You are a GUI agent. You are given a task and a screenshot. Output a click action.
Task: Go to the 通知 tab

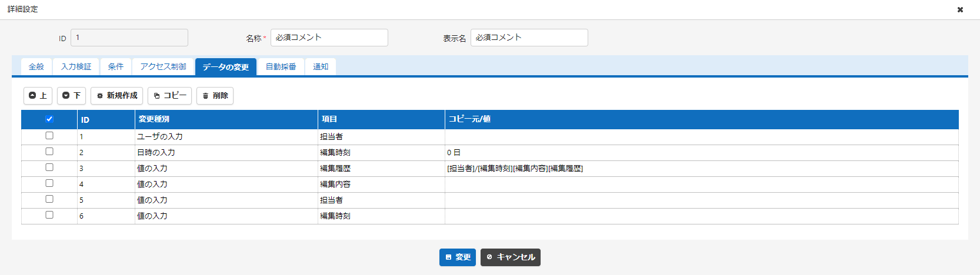(x=321, y=67)
